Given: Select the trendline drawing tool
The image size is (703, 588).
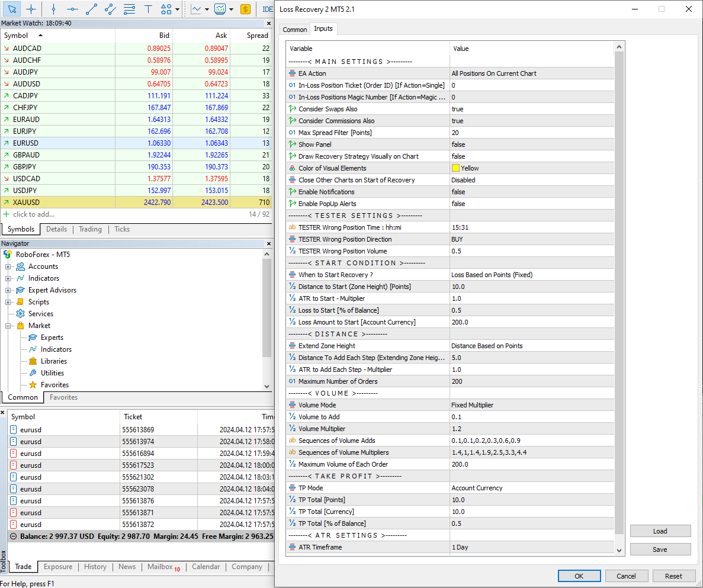Looking at the screenshot, I should [x=91, y=9].
